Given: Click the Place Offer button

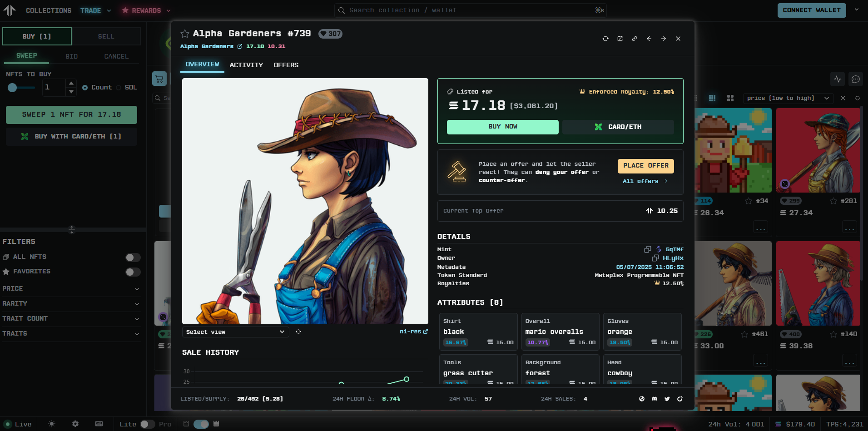Looking at the screenshot, I should (x=645, y=166).
